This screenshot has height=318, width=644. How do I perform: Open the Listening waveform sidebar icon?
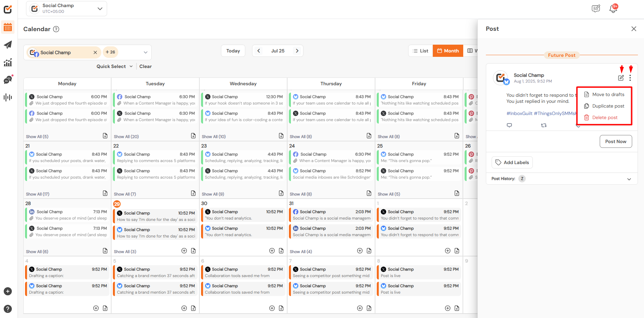8,97
